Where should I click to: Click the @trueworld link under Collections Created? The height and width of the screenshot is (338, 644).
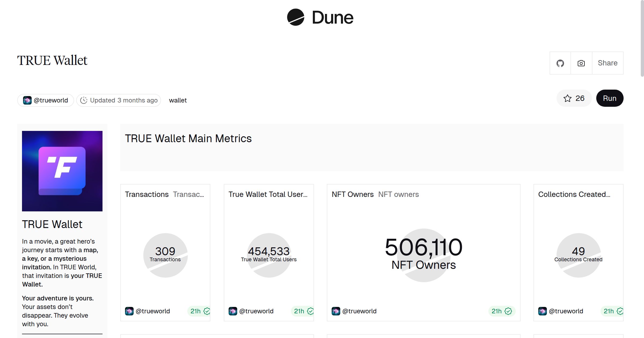[x=566, y=311]
